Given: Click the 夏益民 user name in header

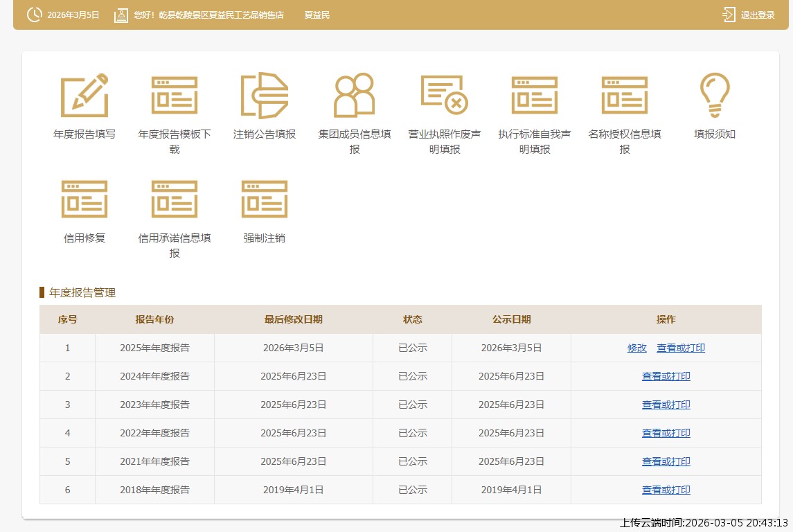Looking at the screenshot, I should coord(317,15).
